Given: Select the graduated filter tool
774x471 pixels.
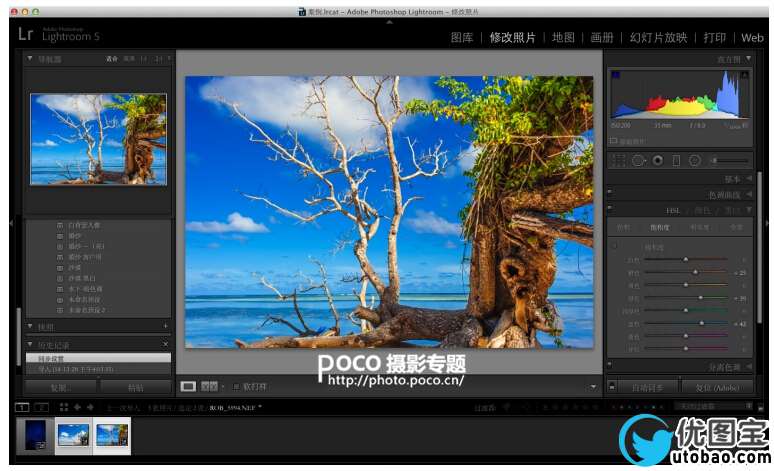Looking at the screenshot, I should (676, 160).
